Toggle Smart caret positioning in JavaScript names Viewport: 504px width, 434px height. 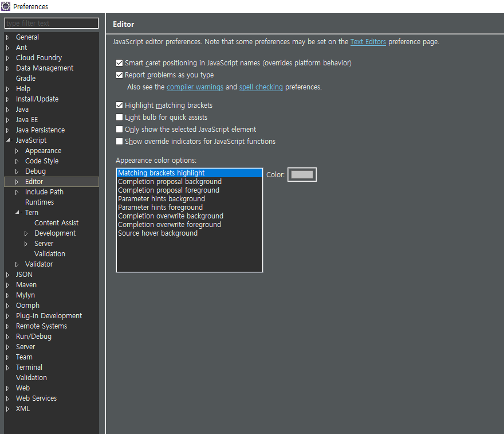(x=119, y=62)
